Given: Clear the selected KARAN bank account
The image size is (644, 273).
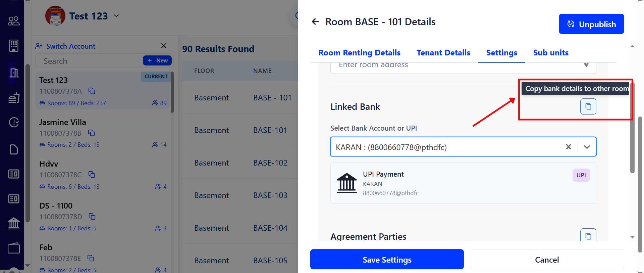Looking at the screenshot, I should [x=568, y=147].
